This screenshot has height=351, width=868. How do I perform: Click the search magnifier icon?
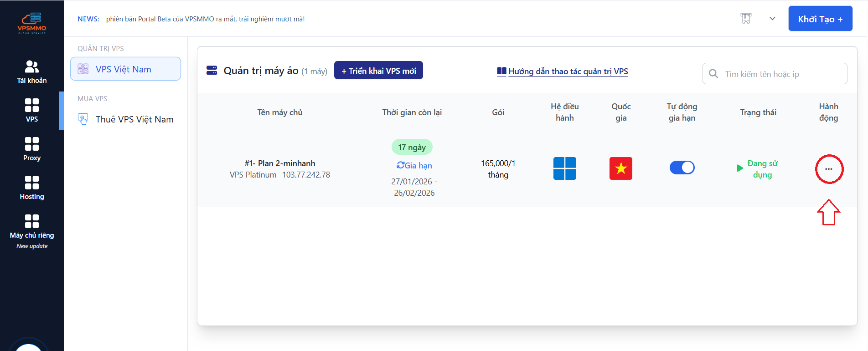pyautogui.click(x=713, y=74)
